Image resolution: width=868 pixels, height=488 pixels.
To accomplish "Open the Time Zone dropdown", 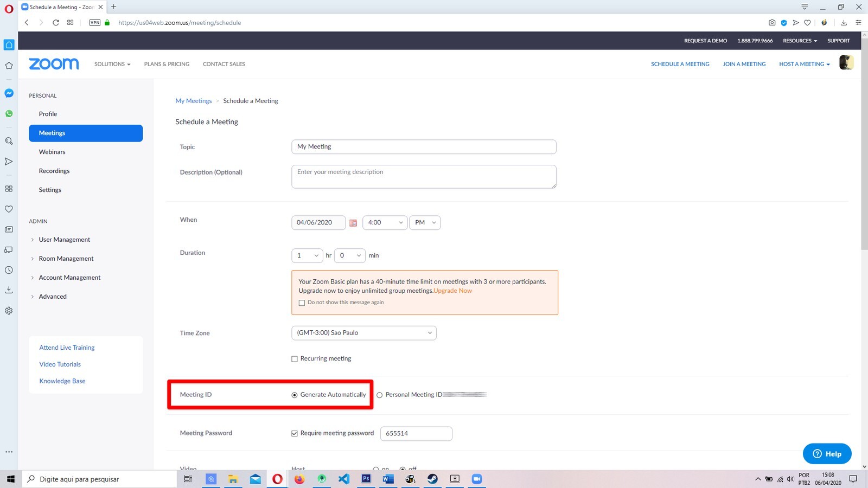I will (363, 333).
